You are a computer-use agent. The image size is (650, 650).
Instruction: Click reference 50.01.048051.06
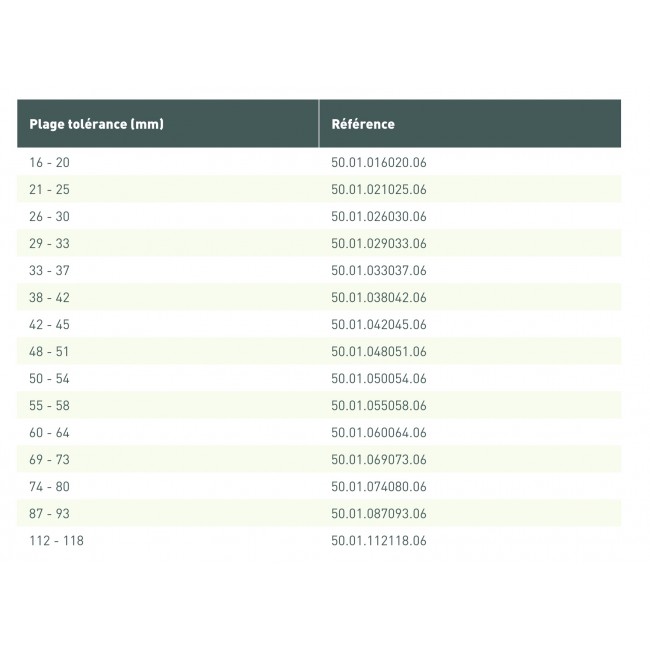379,351
